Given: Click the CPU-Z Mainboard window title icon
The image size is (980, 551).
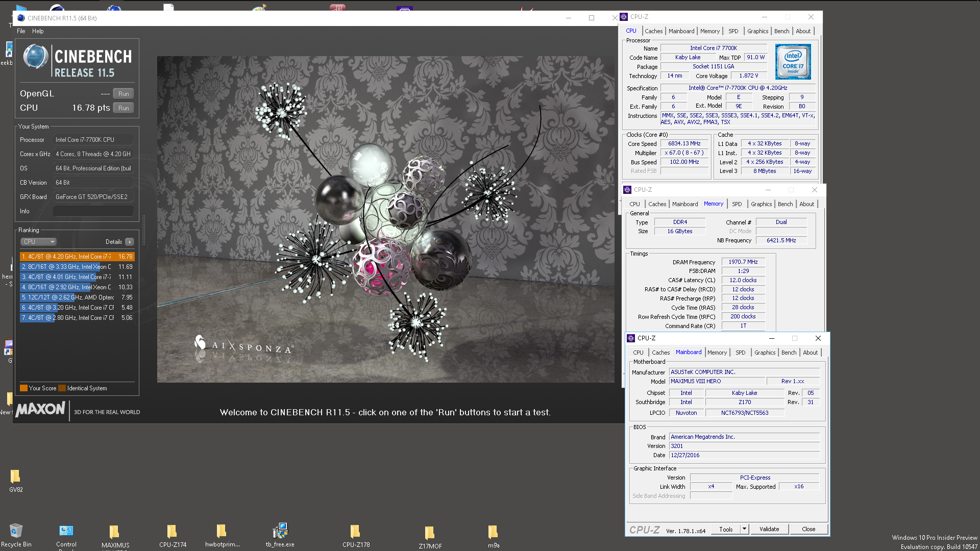Looking at the screenshot, I should point(631,338).
